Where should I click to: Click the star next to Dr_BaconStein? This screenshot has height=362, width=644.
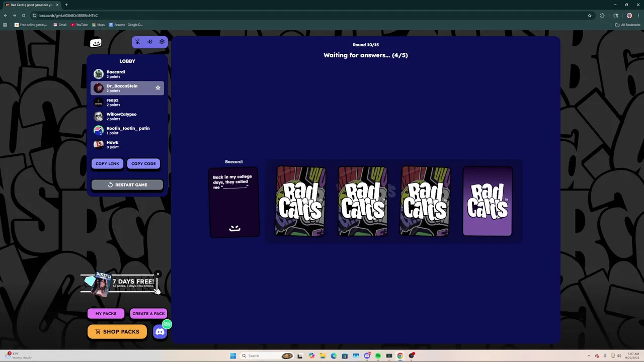click(158, 88)
